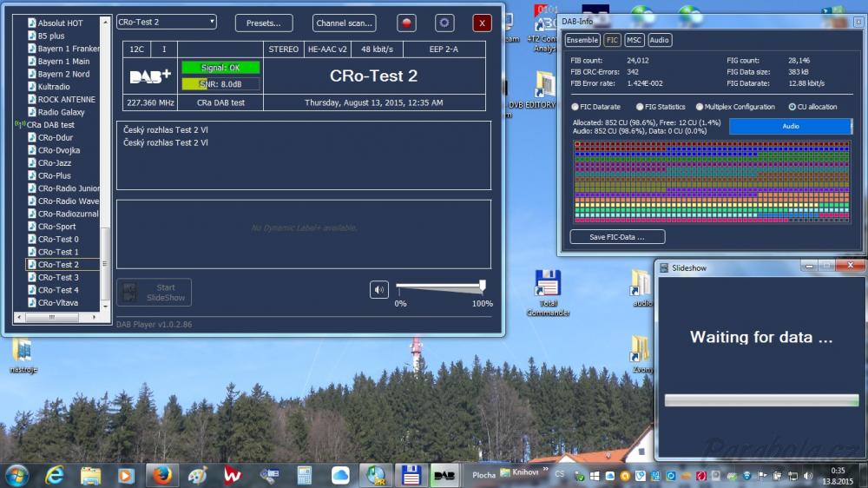Open the Paint palette taskbar icon
This screenshot has width=868, height=488.
(x=197, y=476)
